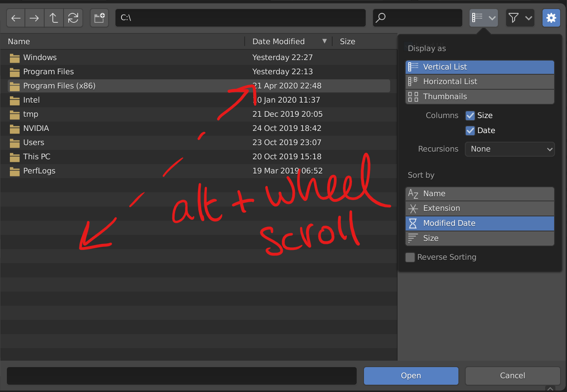The height and width of the screenshot is (392, 567).
Task: Click the Open button
Action: click(x=411, y=376)
